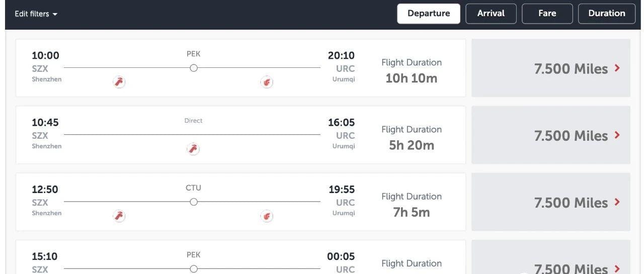Click first airline logo on 12:50 flight
The image size is (644, 274).
pos(119,216)
